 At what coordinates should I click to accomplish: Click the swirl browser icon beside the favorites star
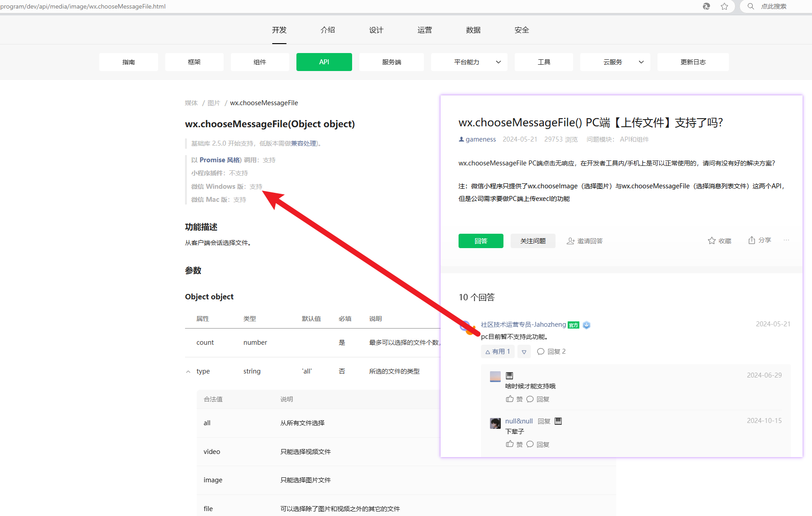pos(706,6)
